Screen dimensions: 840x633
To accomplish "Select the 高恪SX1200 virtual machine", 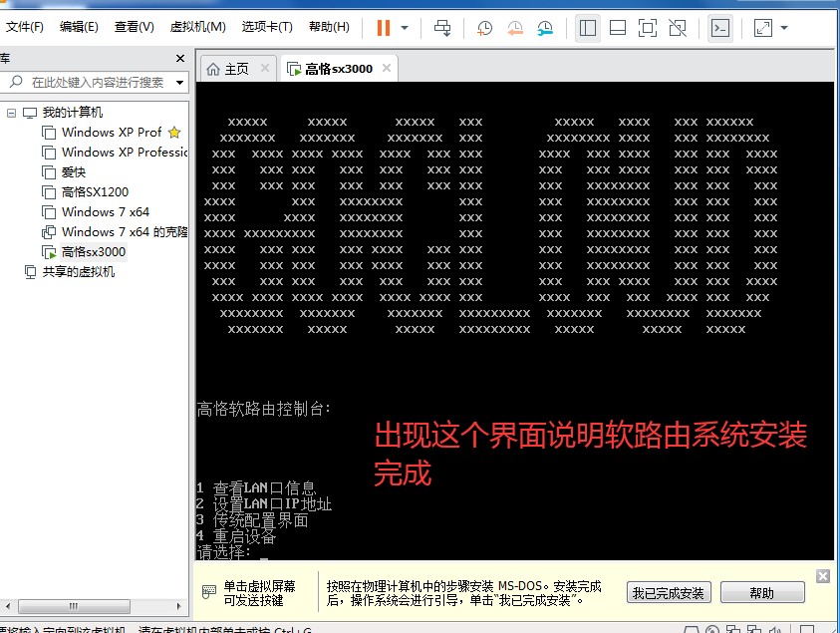I will [x=95, y=191].
